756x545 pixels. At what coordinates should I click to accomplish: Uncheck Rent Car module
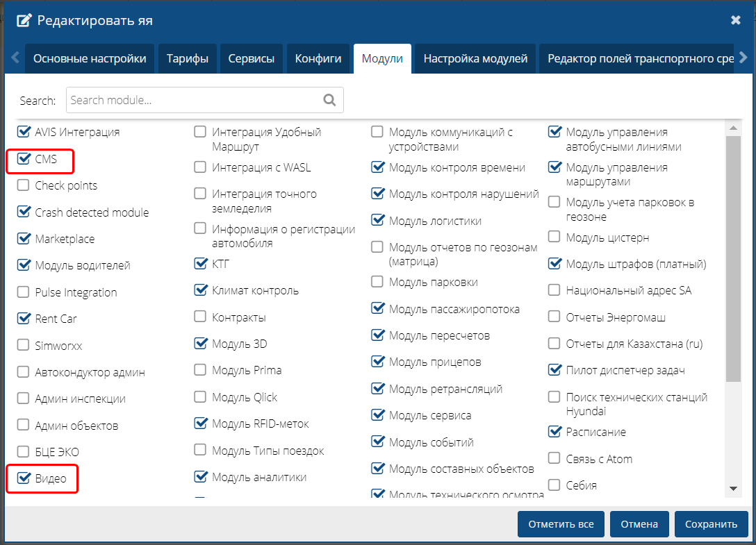pos(24,319)
